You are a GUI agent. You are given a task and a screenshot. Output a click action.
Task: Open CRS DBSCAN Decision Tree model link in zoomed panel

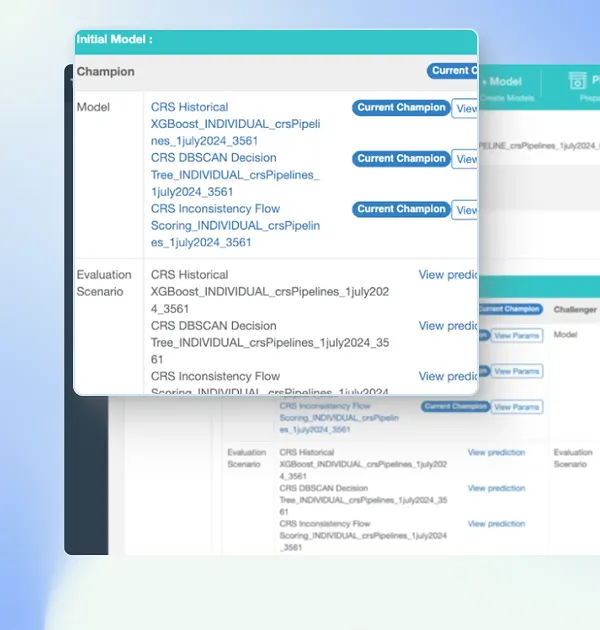coord(235,175)
